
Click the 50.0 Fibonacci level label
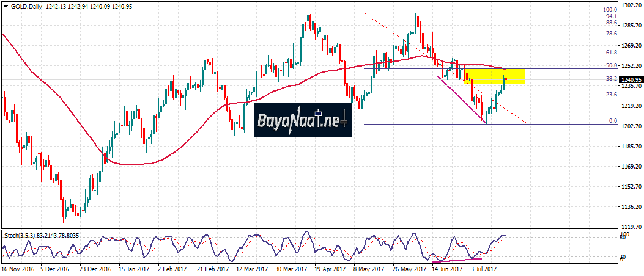click(x=610, y=65)
